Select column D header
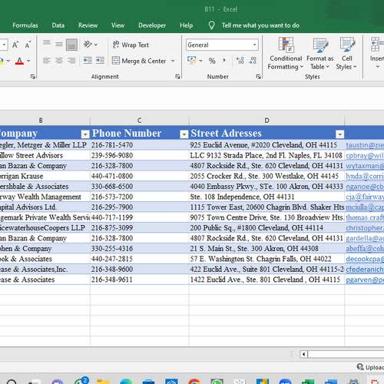The height and width of the screenshot is (384, 384). coord(267,120)
